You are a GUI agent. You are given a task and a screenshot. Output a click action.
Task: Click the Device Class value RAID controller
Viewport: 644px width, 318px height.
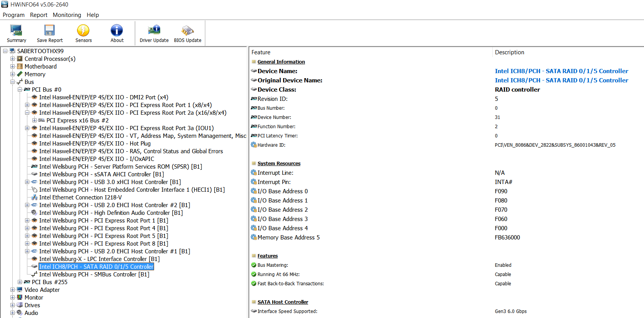coord(517,90)
